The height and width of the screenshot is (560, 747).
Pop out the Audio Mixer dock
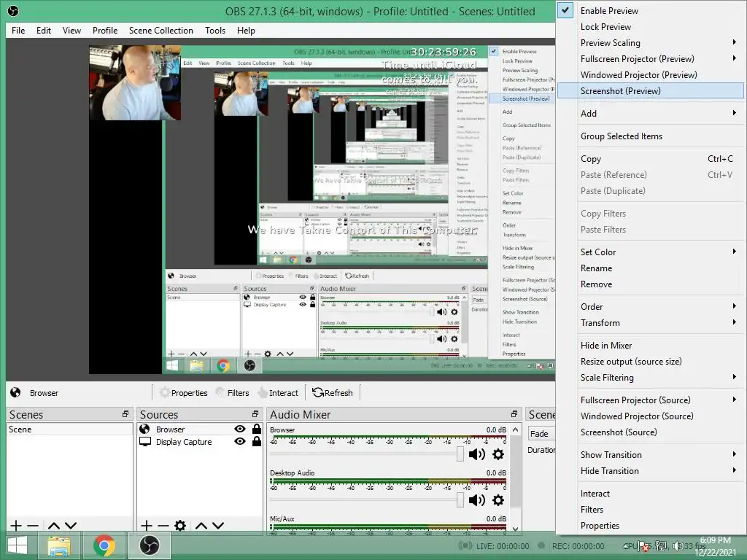pyautogui.click(x=514, y=414)
